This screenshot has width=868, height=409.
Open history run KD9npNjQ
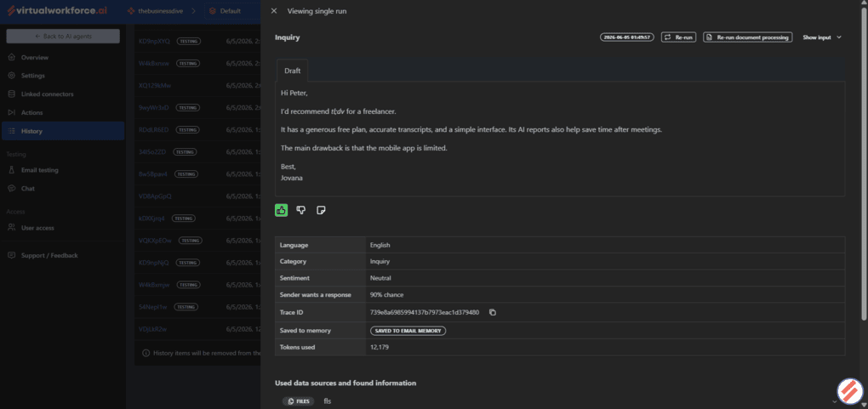[x=154, y=263]
